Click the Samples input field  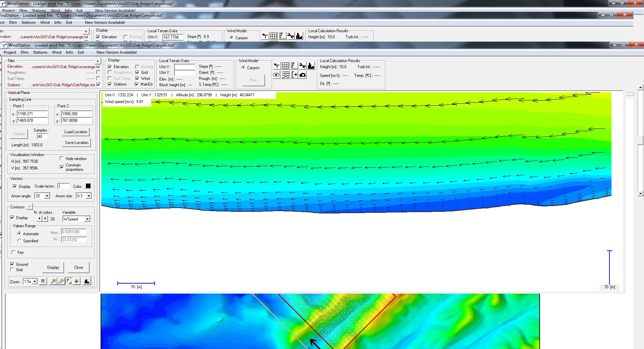[x=42, y=137]
